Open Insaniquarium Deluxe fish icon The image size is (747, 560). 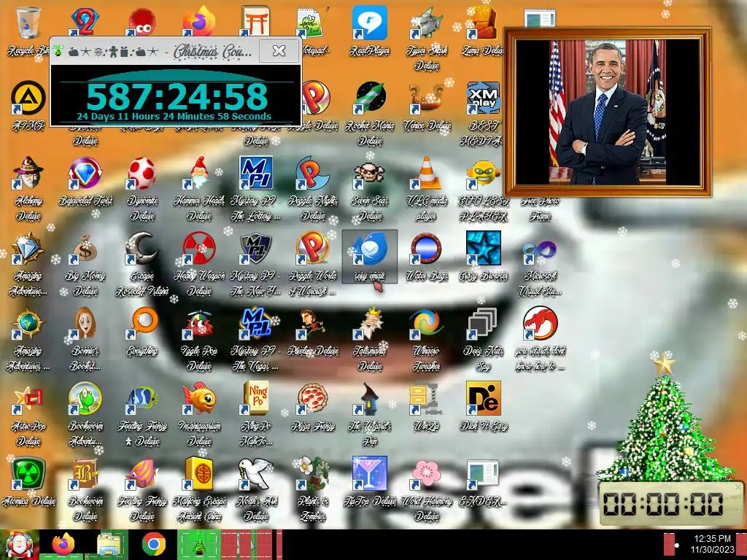pos(199,398)
